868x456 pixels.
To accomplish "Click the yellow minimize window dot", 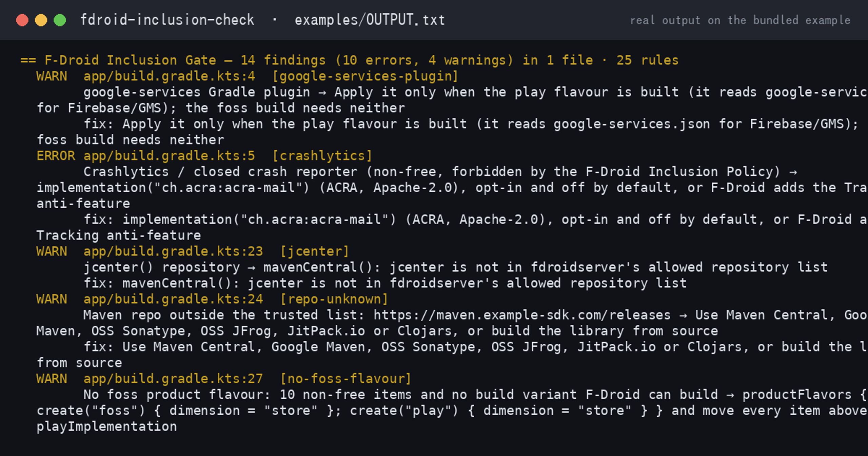I will 41,20.
